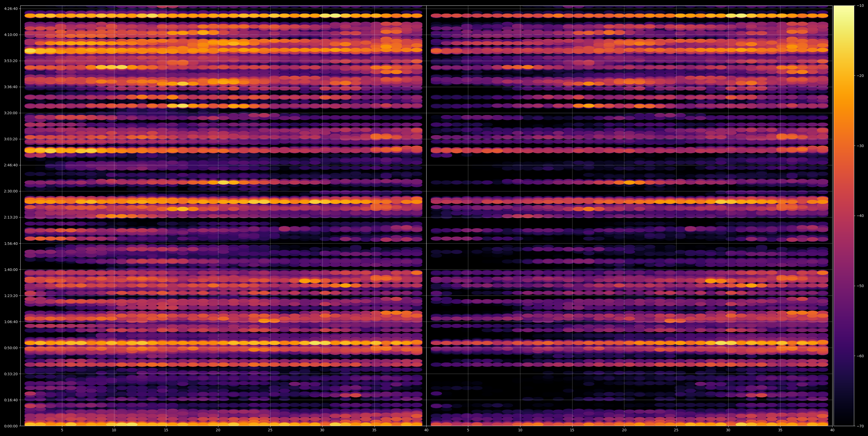Select x-axis label 20 under the right heatmap

click(x=624, y=430)
